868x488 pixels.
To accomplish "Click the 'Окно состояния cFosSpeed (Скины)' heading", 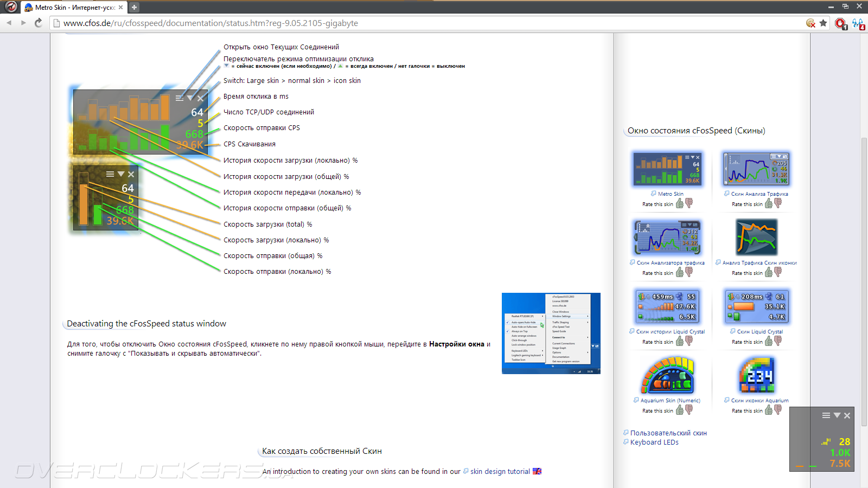I will click(x=697, y=131).
